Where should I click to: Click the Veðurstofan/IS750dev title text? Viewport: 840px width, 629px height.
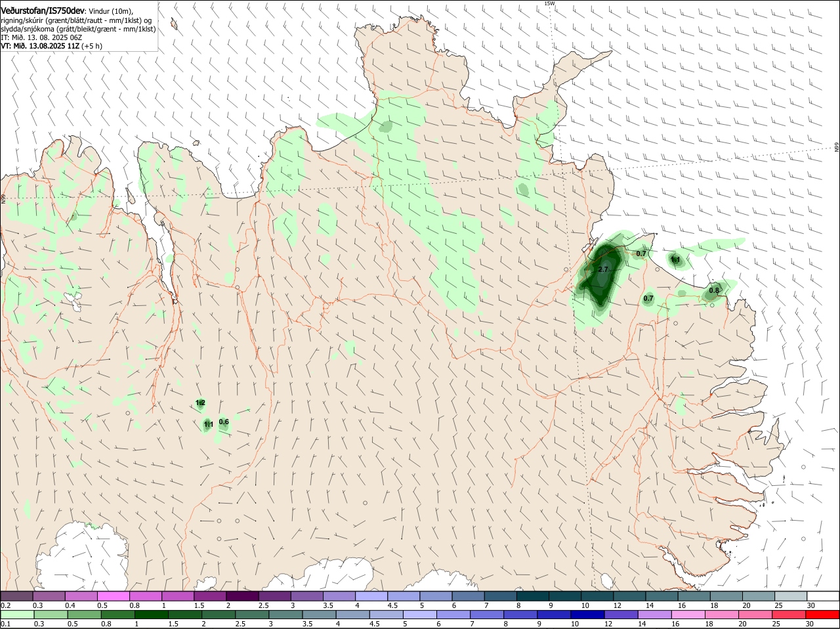click(43, 11)
